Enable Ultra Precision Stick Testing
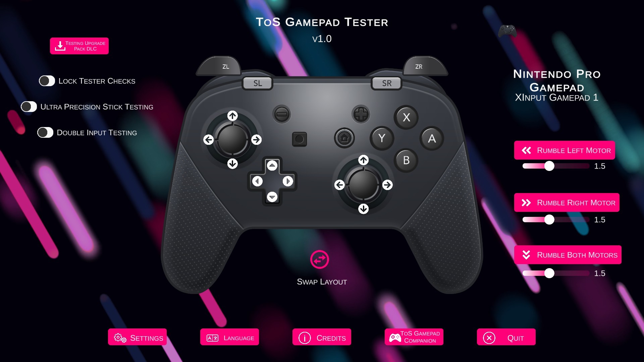The width and height of the screenshot is (644, 362). click(x=30, y=107)
